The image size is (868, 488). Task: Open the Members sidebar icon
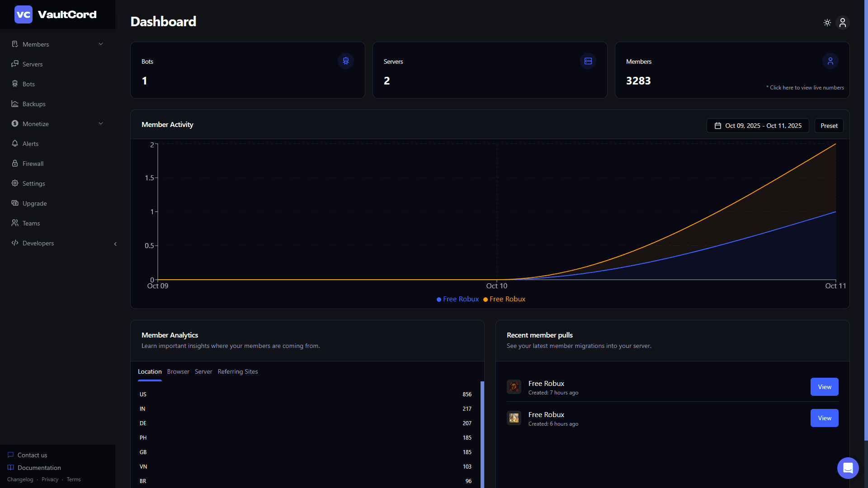click(15, 44)
